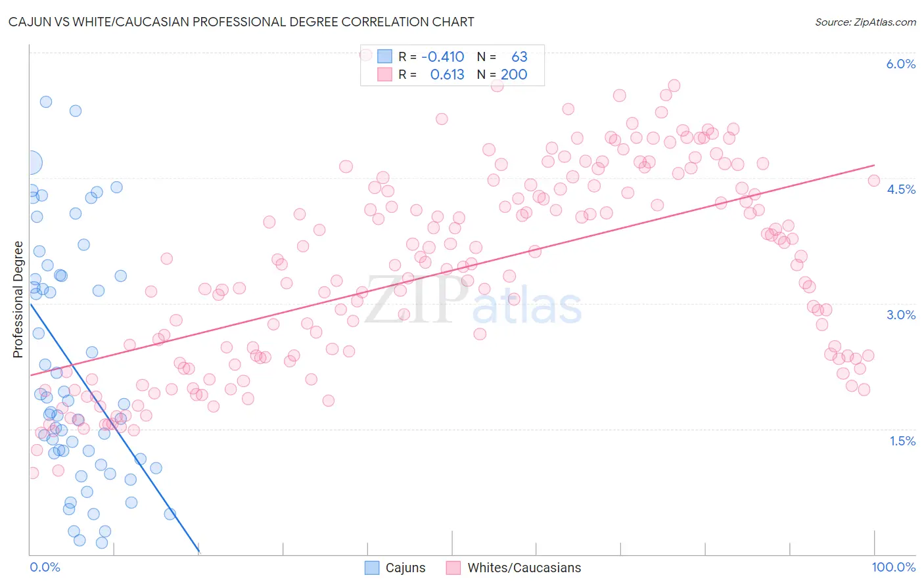Image resolution: width=924 pixels, height=586 pixels.
Task: Click the 6.0% y-axis label
Action: pos(901,64)
